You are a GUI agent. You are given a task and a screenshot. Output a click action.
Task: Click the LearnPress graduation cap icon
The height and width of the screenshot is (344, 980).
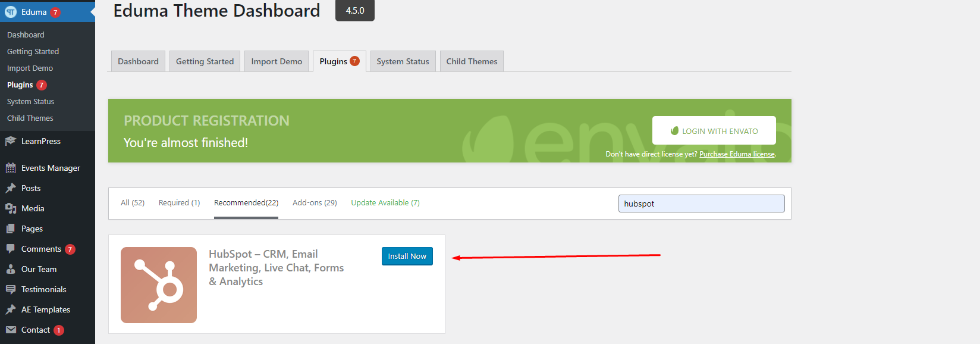(x=11, y=141)
